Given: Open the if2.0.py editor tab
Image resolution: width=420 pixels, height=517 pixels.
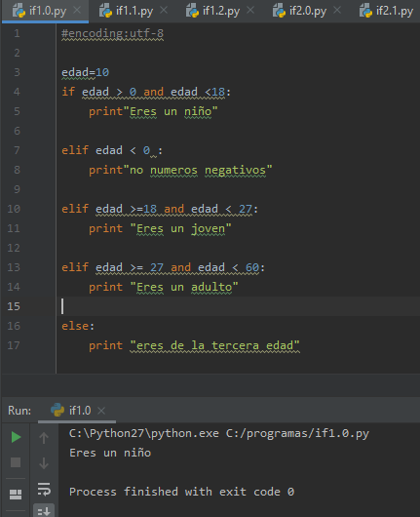Looking at the screenshot, I should point(308,11).
